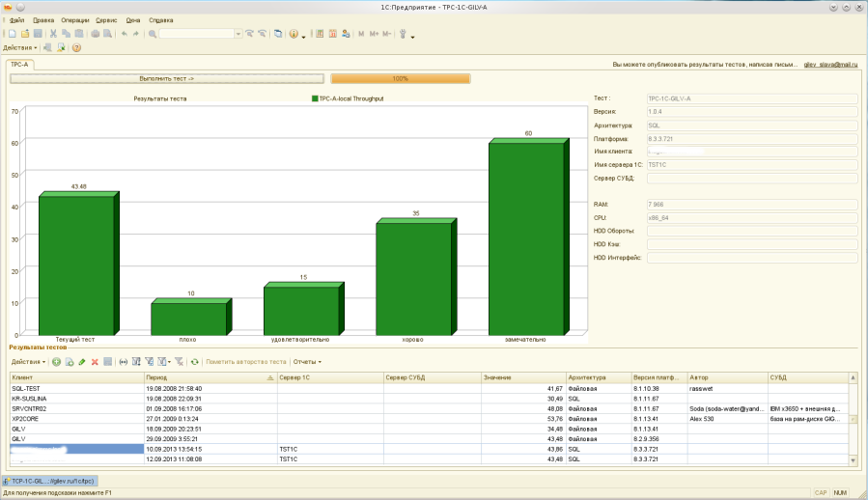Click the Find previous icon

[263, 33]
